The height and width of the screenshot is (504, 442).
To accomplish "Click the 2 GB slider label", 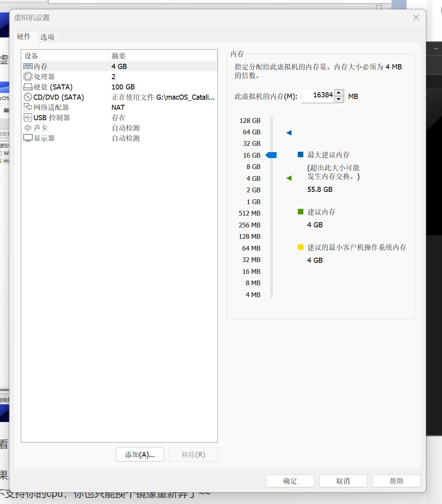I will tap(253, 190).
